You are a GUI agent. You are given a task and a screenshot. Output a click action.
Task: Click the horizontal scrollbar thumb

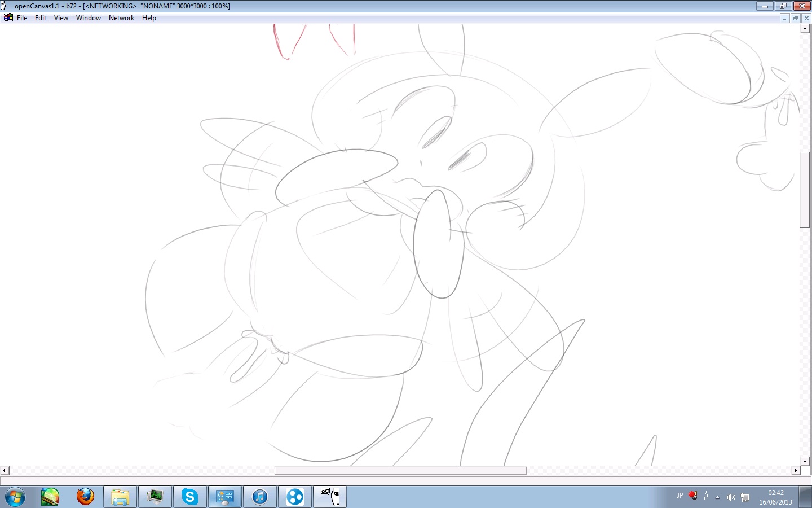coord(400,471)
